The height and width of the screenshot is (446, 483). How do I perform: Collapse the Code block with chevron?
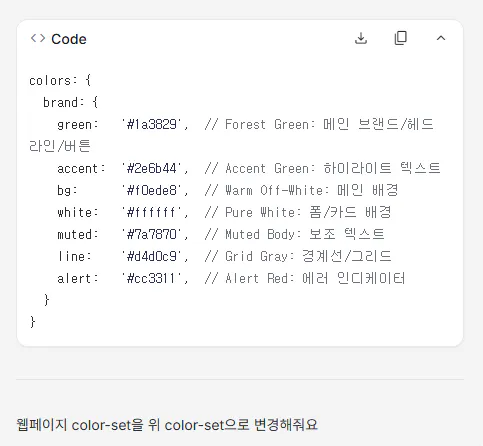(441, 38)
